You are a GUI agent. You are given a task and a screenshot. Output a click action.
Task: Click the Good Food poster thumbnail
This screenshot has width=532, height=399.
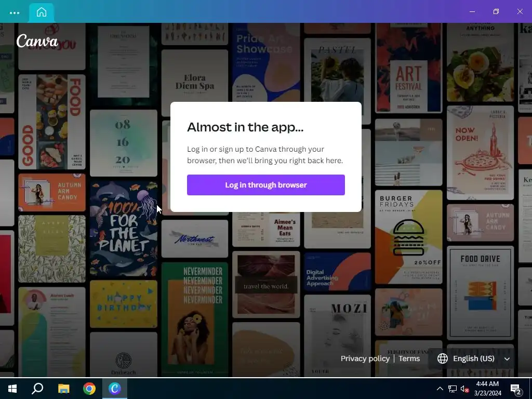tap(52, 122)
